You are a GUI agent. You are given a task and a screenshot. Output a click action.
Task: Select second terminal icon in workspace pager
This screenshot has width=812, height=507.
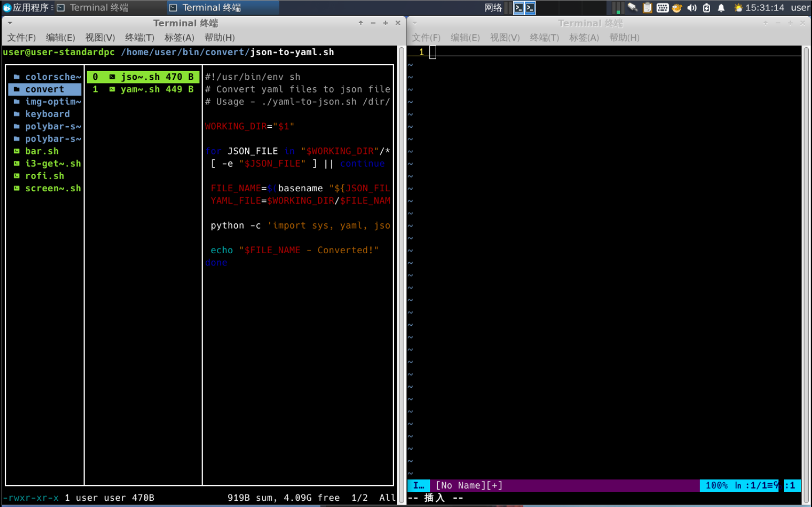tap(530, 7)
